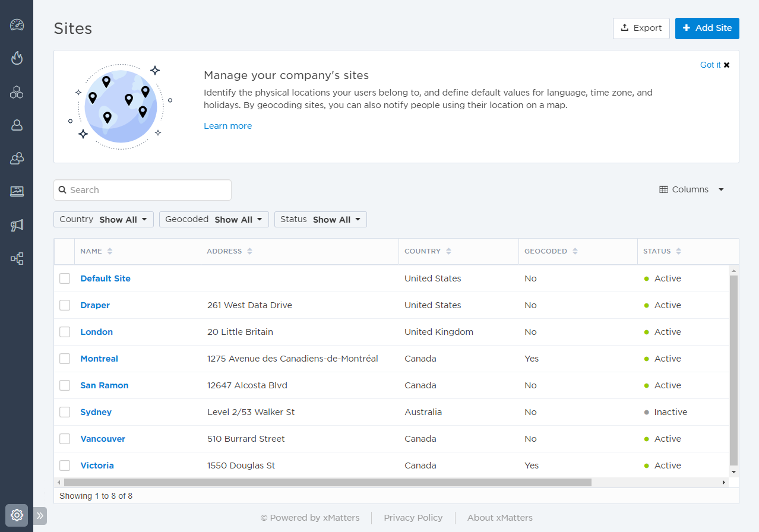Click the Got it link
Image resolution: width=759 pixels, height=532 pixels.
pyautogui.click(x=710, y=65)
